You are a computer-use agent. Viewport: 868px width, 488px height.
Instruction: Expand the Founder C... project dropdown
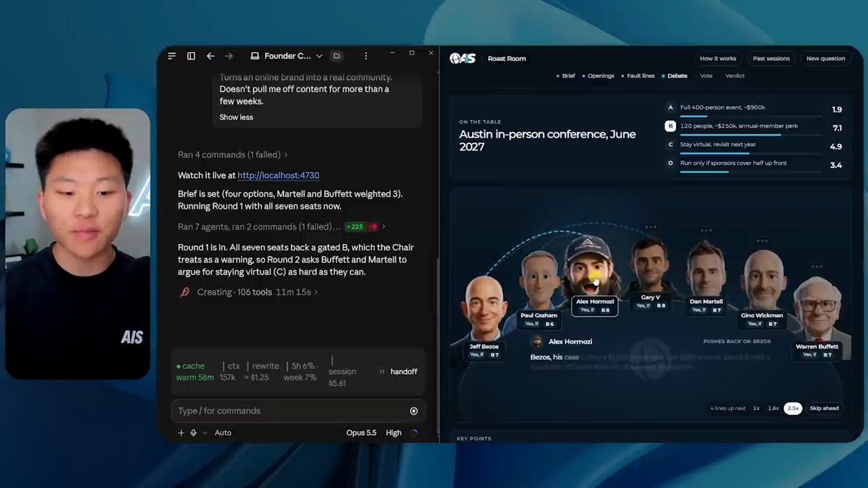coord(287,56)
